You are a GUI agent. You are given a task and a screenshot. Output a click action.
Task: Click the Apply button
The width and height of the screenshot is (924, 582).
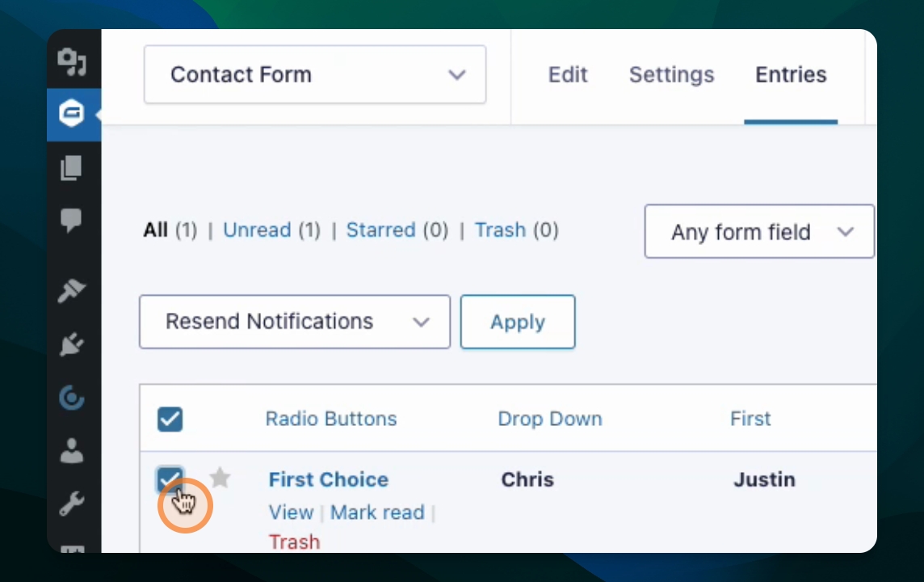(518, 322)
